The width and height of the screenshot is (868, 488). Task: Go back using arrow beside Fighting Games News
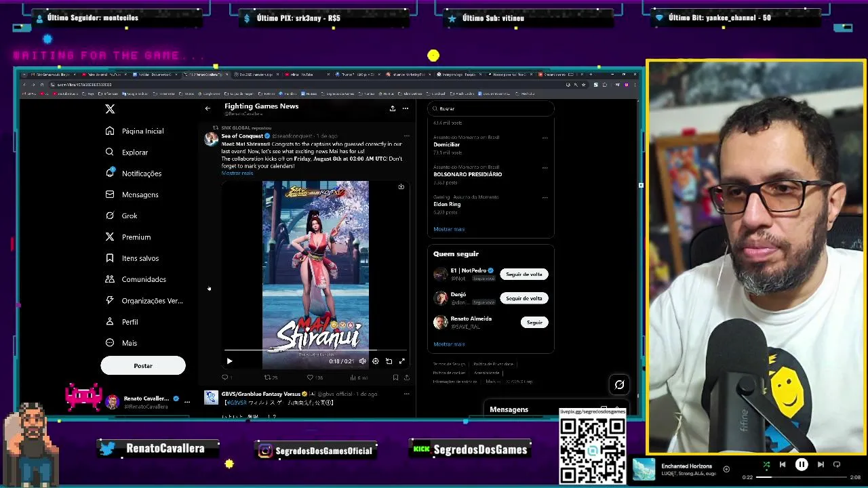(208, 108)
